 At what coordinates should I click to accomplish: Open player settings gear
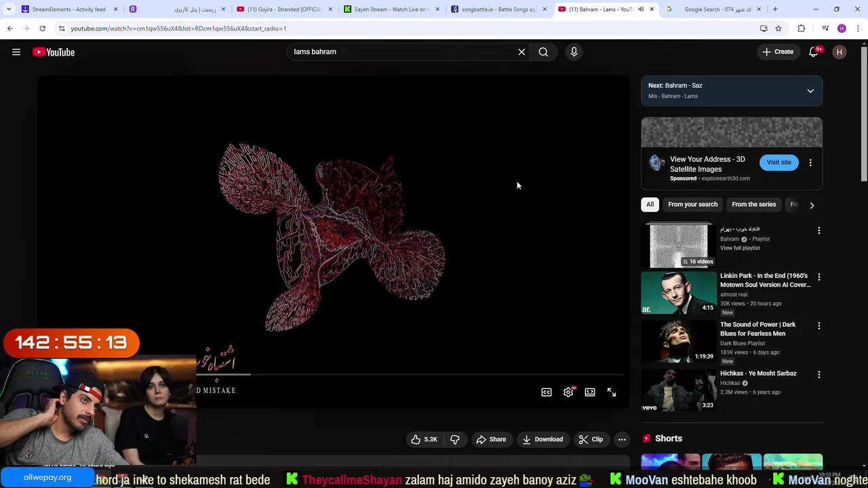click(568, 392)
